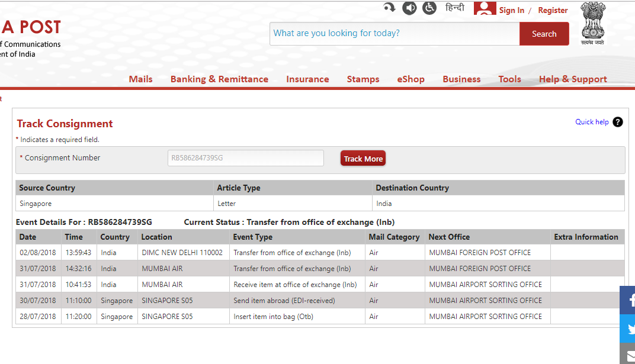635x364 pixels.
Task: Open the Tools menu
Action: [509, 79]
